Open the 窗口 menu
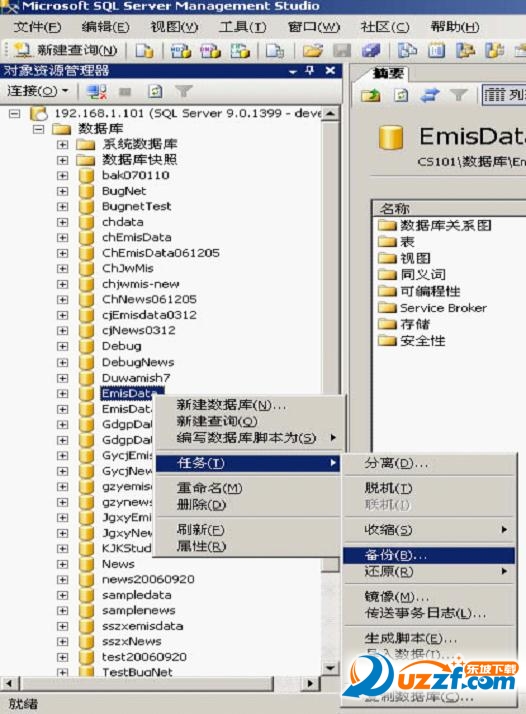The image size is (526, 714). [314, 27]
